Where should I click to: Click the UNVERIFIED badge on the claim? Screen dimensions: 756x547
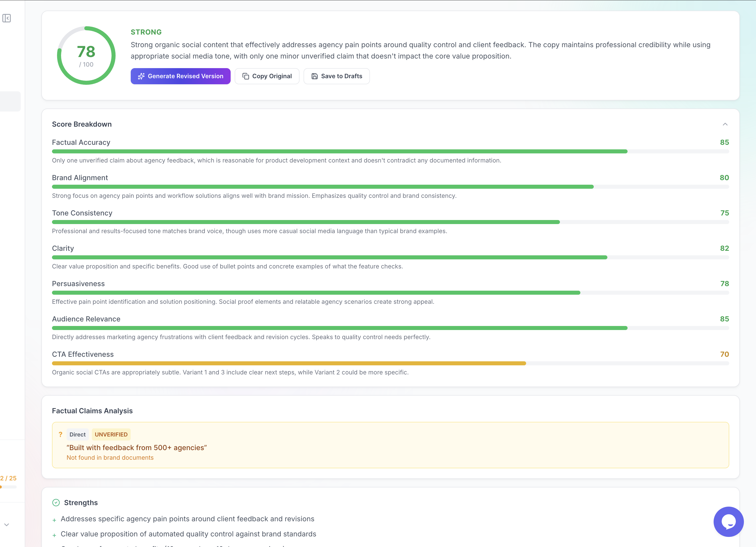click(x=111, y=434)
